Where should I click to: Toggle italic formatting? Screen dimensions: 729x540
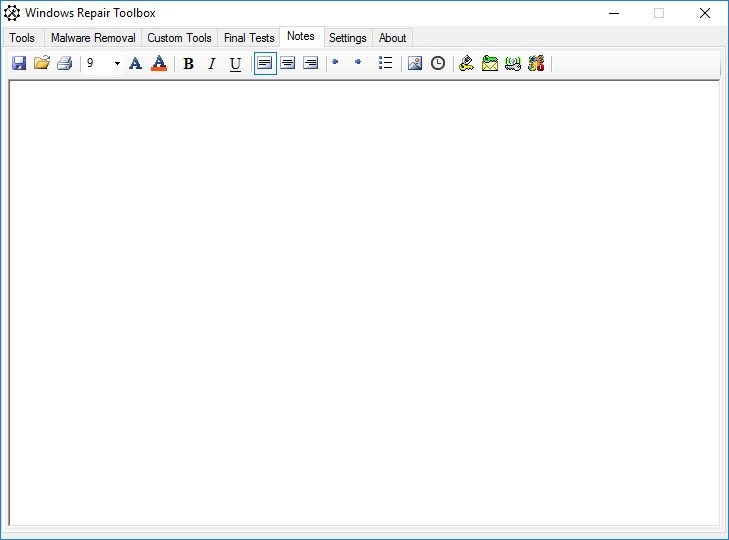click(x=212, y=63)
